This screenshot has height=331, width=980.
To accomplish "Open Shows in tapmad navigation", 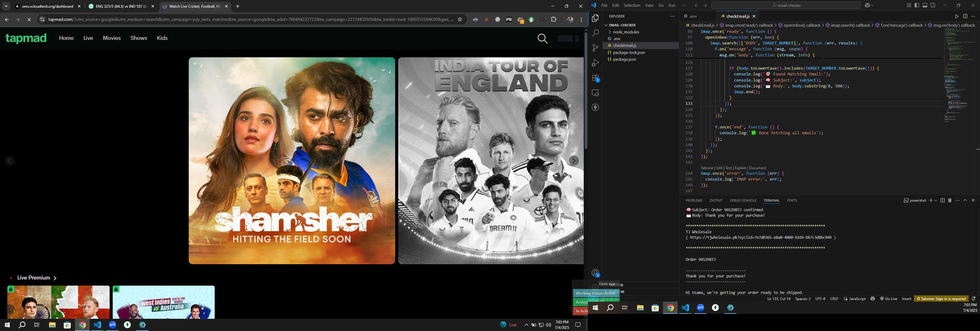I will 138,38.
